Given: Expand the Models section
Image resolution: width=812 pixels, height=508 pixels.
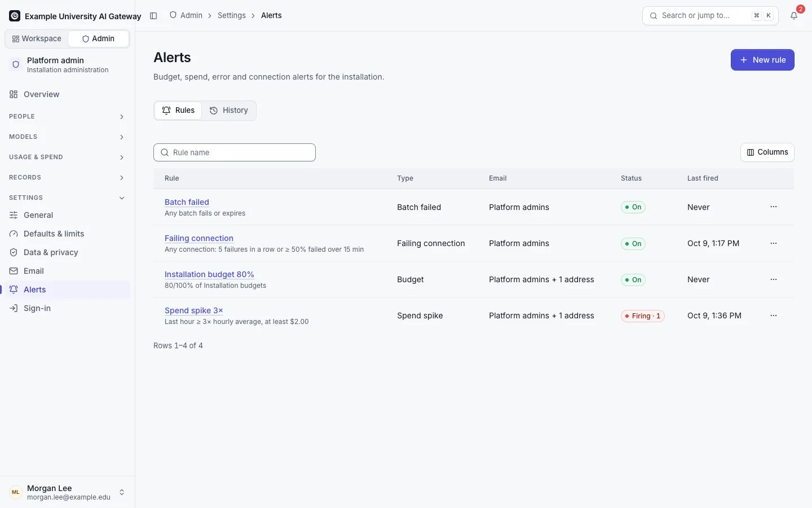Looking at the screenshot, I should tap(67, 137).
